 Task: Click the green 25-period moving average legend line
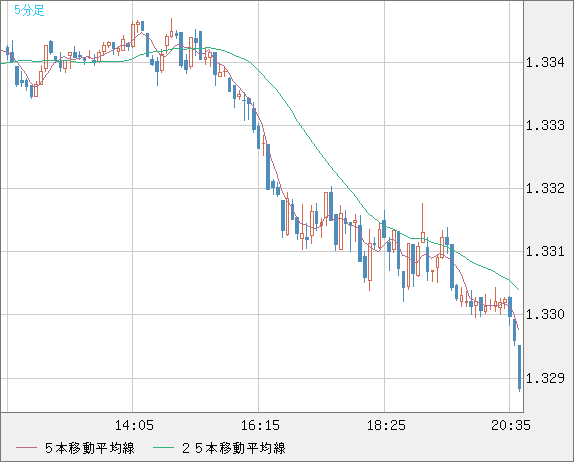tap(163, 448)
